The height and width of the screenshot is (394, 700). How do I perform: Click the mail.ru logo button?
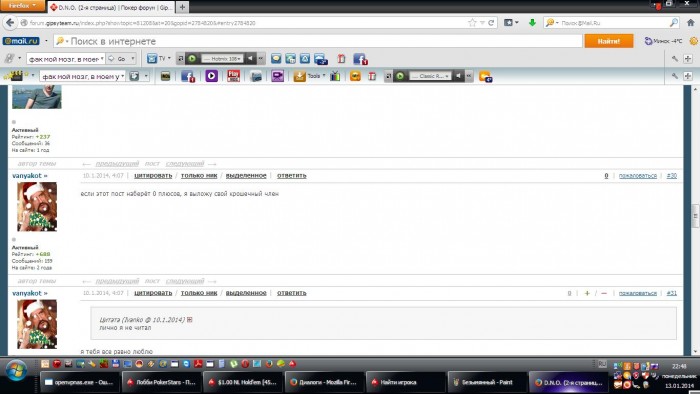(21, 41)
